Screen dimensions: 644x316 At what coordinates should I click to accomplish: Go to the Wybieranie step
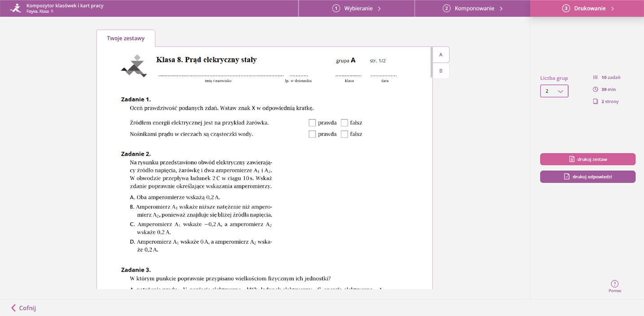(x=357, y=9)
